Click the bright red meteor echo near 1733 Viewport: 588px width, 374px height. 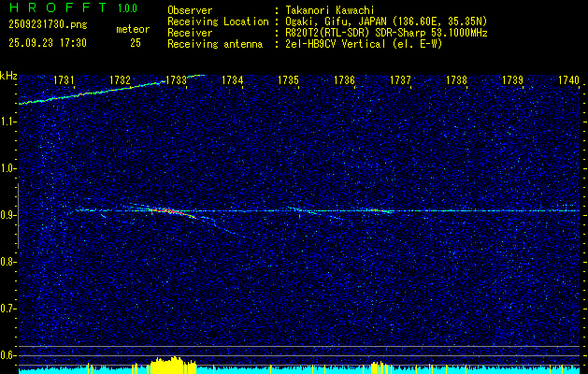coord(173,212)
